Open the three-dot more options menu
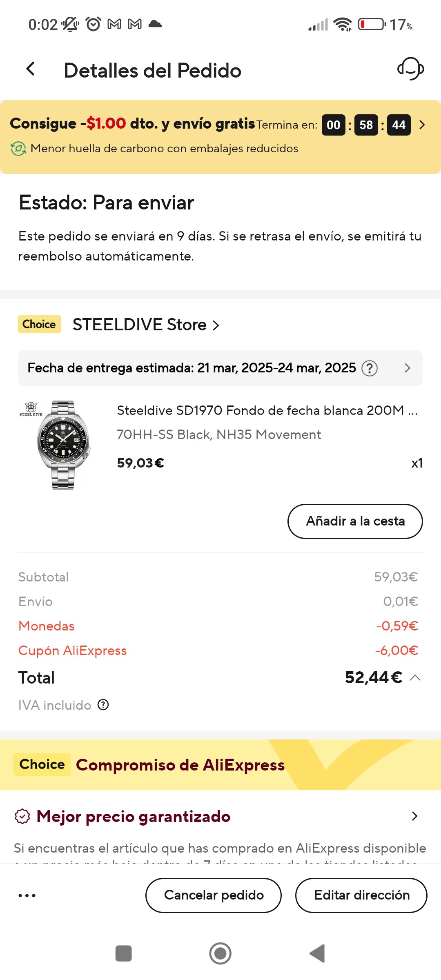 click(x=27, y=895)
